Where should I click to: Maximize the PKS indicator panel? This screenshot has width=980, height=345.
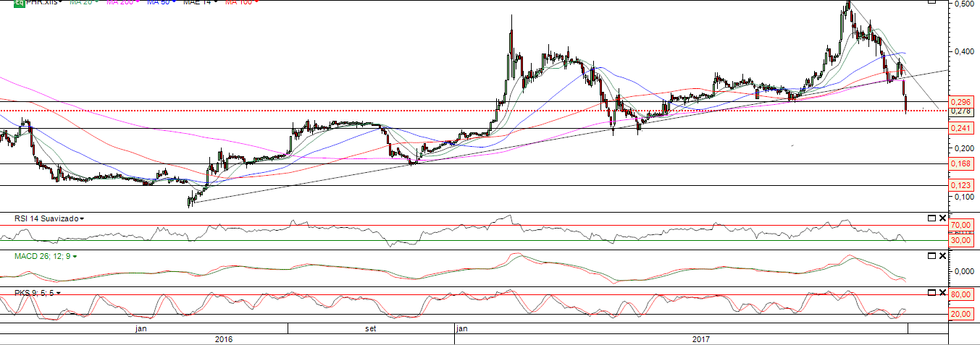tap(931, 292)
